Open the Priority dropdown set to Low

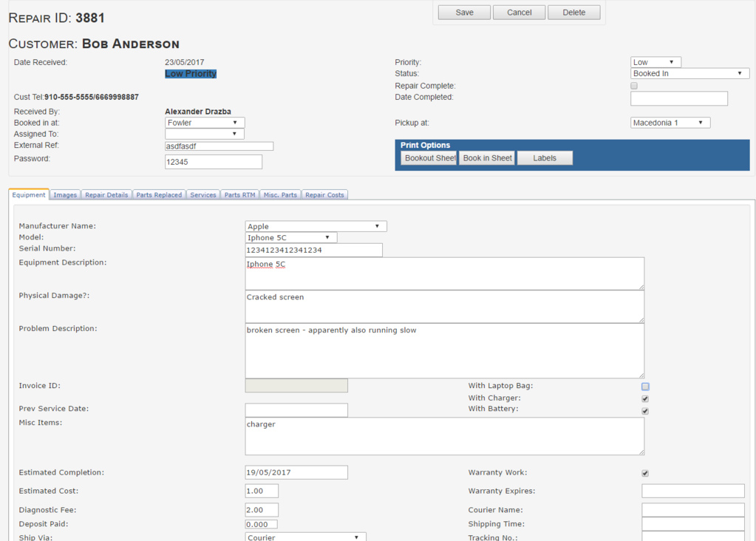click(655, 62)
